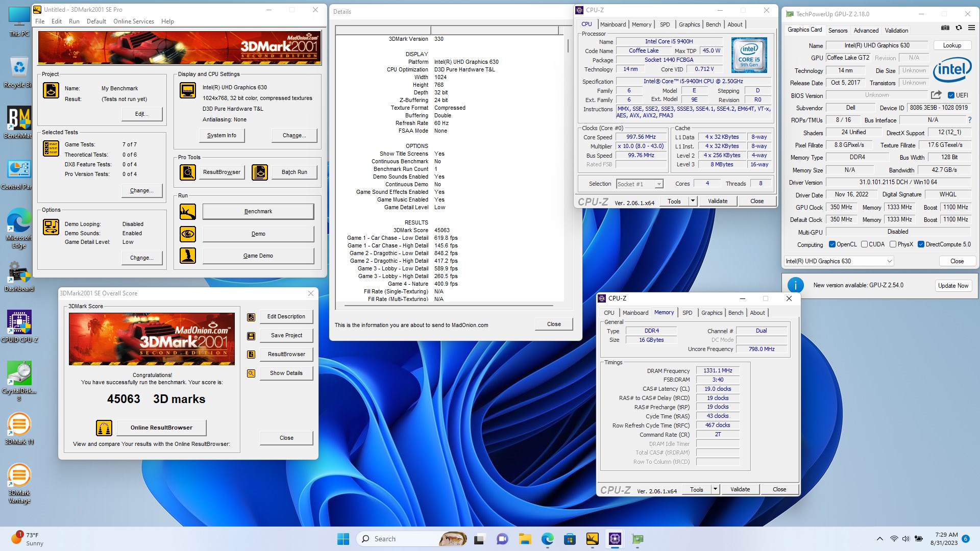
Task: Open Tools dropdown arrow in top CPU-Z window
Action: pyautogui.click(x=693, y=201)
